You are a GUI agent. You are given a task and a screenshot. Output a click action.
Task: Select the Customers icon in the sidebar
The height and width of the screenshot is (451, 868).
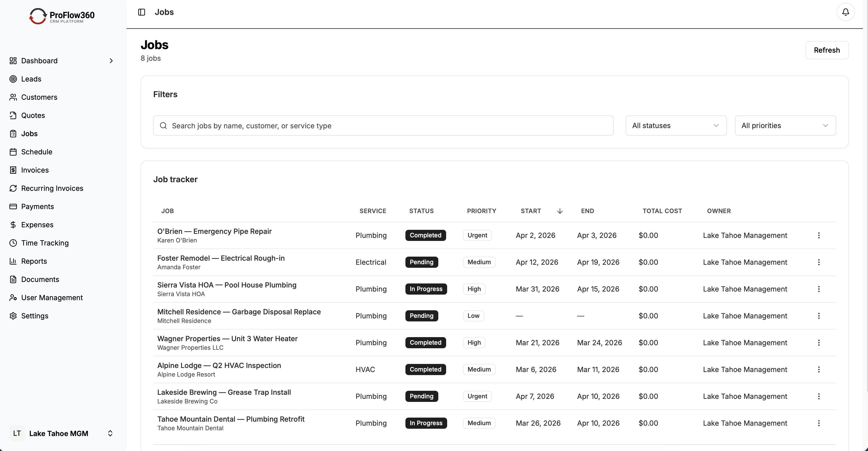(13, 97)
